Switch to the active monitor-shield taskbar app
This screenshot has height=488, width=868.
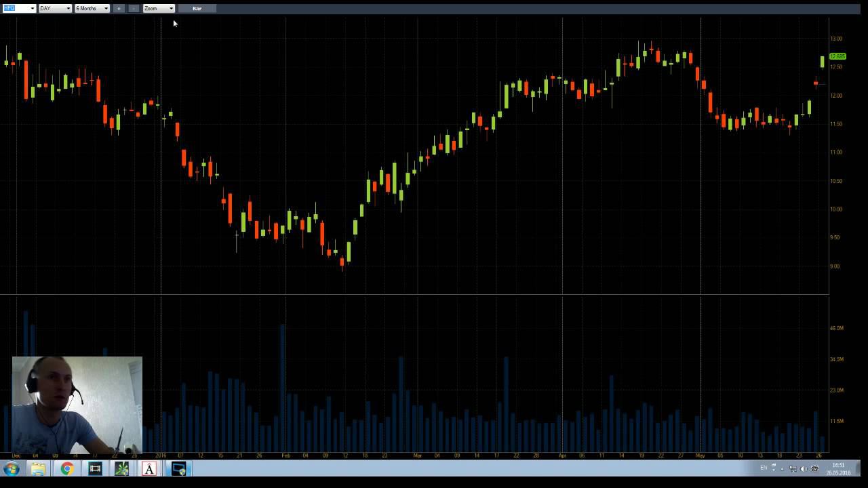click(178, 469)
